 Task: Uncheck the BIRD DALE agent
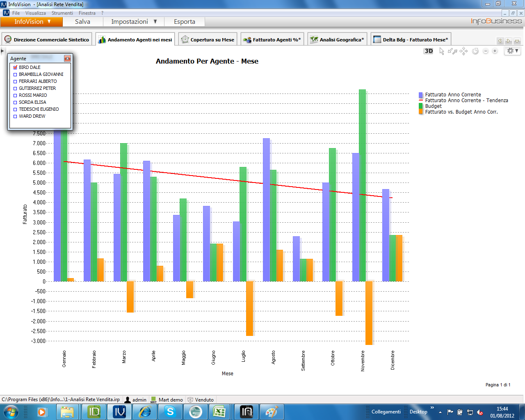(x=15, y=67)
